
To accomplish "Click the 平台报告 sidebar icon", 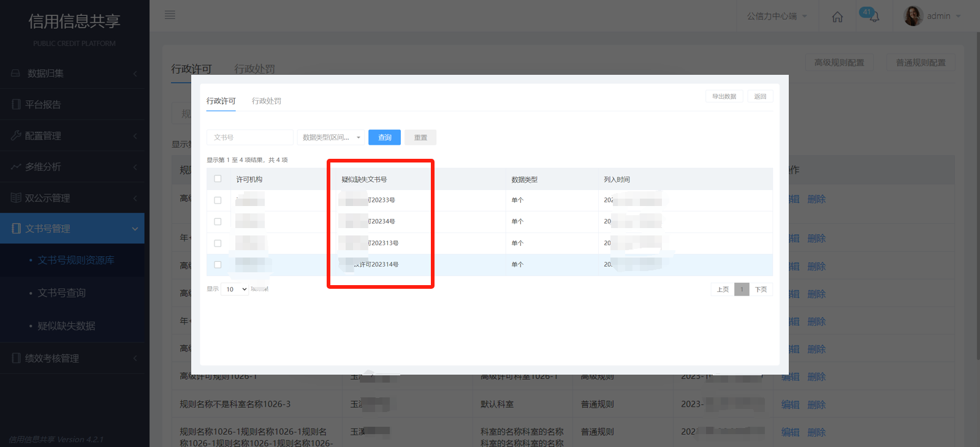I will pos(16,105).
